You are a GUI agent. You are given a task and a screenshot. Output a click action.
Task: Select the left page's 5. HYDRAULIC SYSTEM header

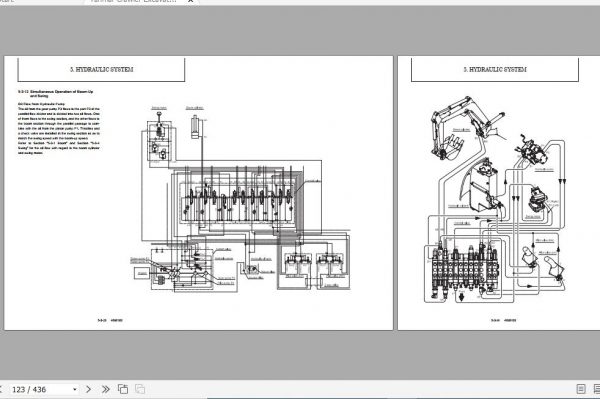click(102, 70)
